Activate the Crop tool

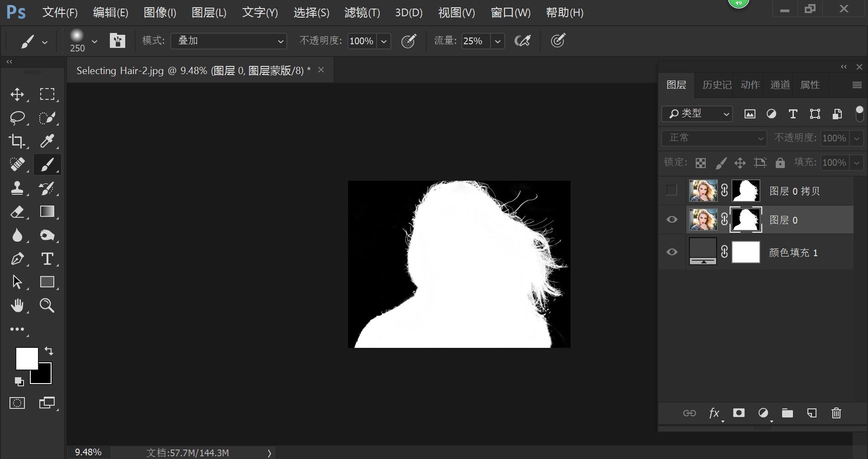(x=17, y=141)
